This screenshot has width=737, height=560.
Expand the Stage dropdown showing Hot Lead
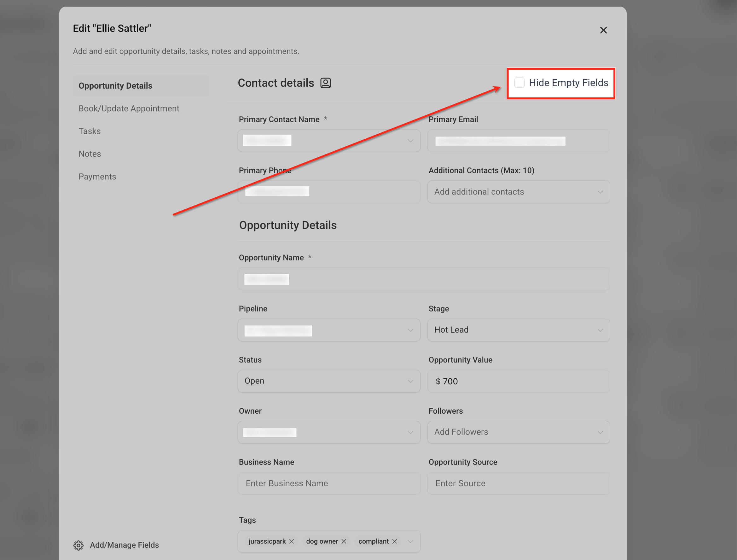pos(518,330)
